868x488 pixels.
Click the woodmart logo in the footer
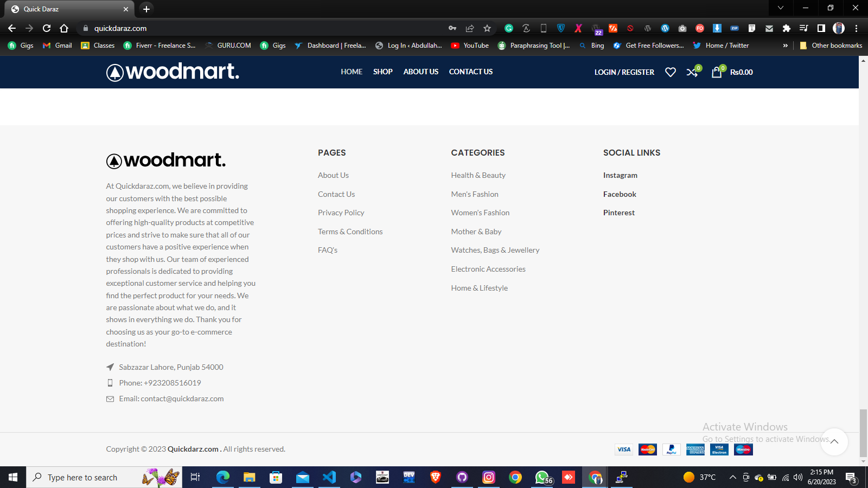[x=165, y=160]
